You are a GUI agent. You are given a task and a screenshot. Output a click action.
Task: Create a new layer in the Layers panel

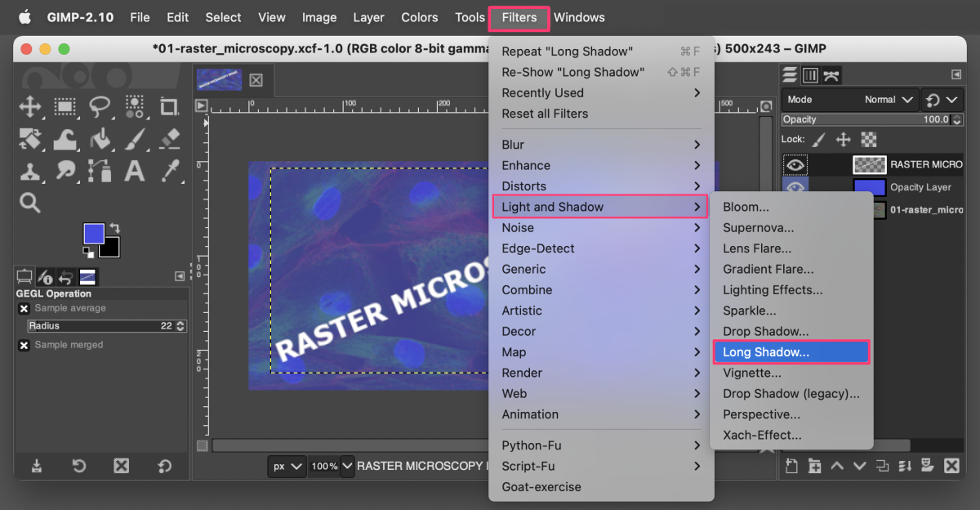(791, 464)
